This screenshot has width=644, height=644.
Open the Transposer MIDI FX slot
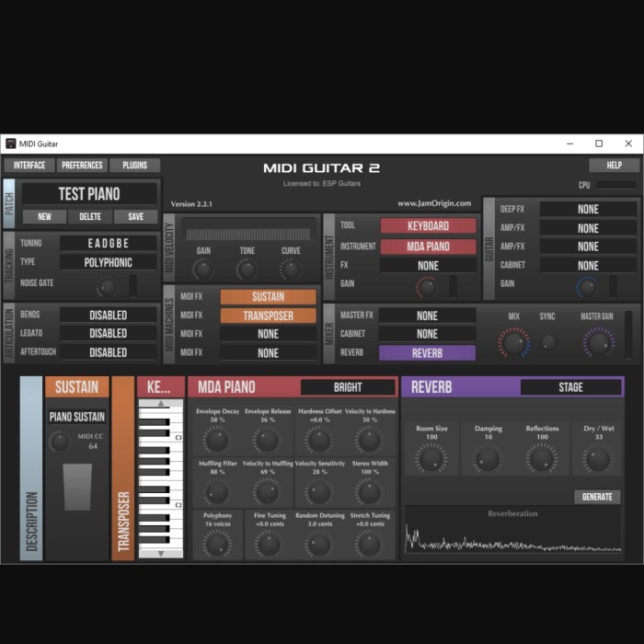click(269, 316)
